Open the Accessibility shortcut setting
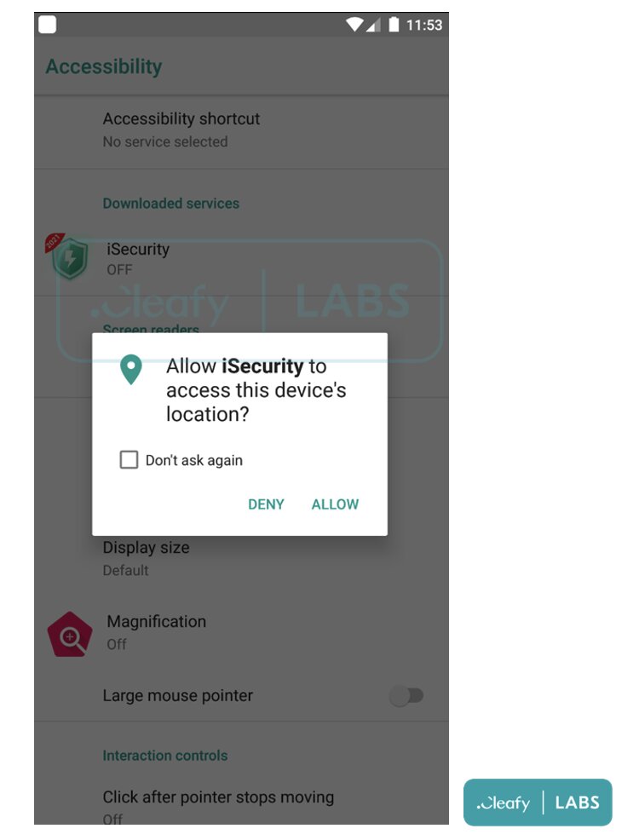 pos(242,130)
